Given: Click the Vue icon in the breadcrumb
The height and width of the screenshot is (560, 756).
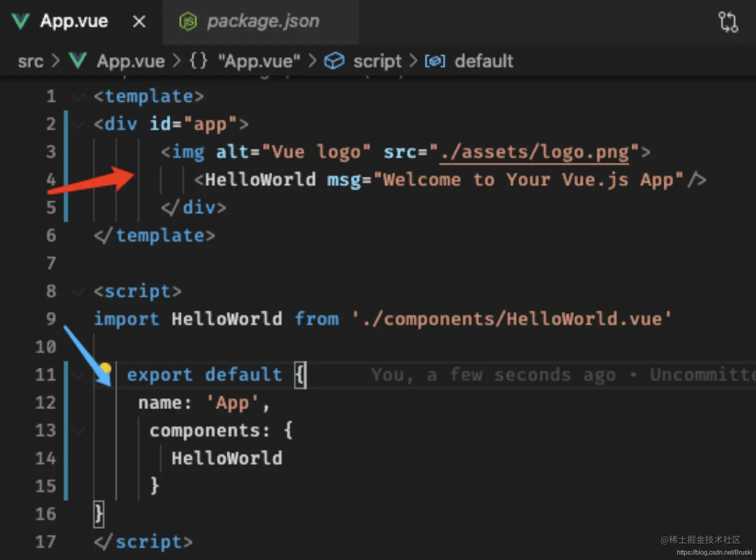Looking at the screenshot, I should (x=78, y=61).
